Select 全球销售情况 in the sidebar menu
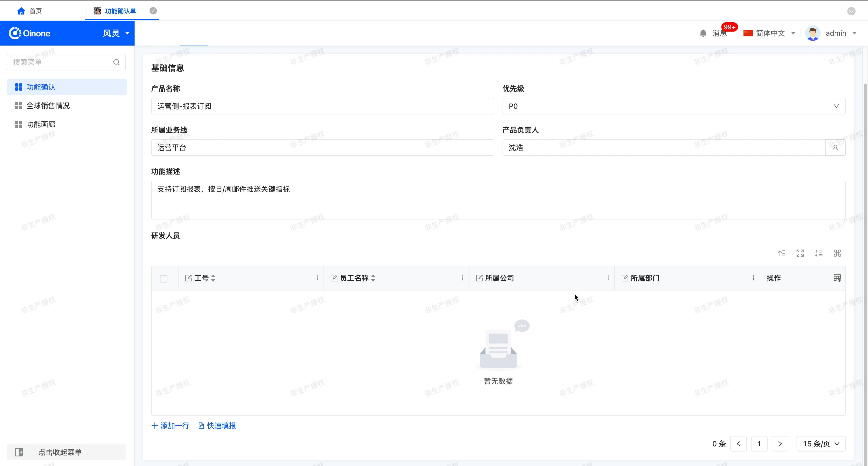 pyautogui.click(x=48, y=106)
